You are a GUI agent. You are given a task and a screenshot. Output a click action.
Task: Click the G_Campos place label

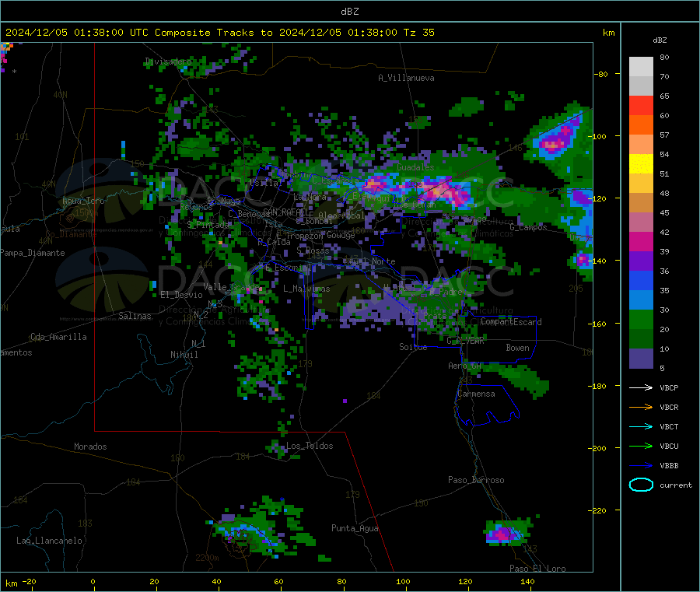(528, 227)
